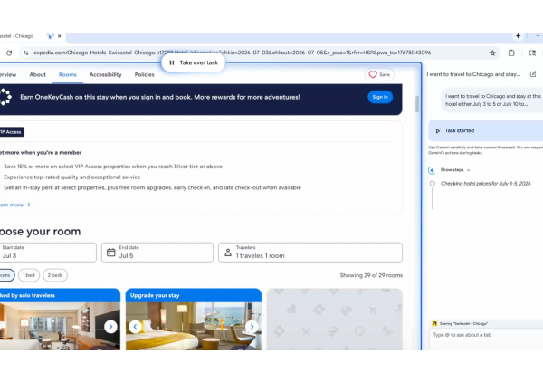Collapse the Show steps expander
This screenshot has width=543, height=392.
click(455, 170)
